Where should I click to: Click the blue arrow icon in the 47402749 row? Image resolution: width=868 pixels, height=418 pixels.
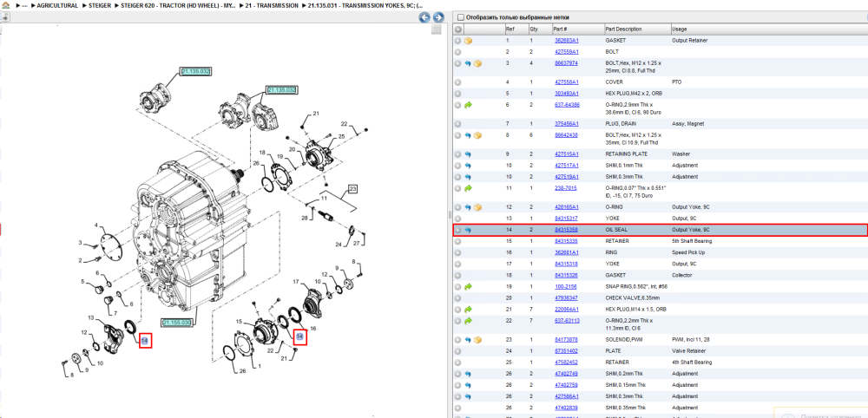pyautogui.click(x=469, y=374)
